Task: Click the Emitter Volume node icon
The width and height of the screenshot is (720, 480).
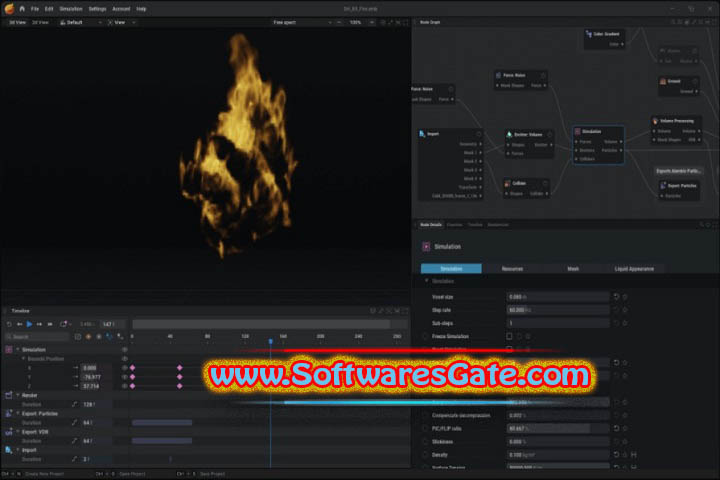Action: tap(510, 133)
